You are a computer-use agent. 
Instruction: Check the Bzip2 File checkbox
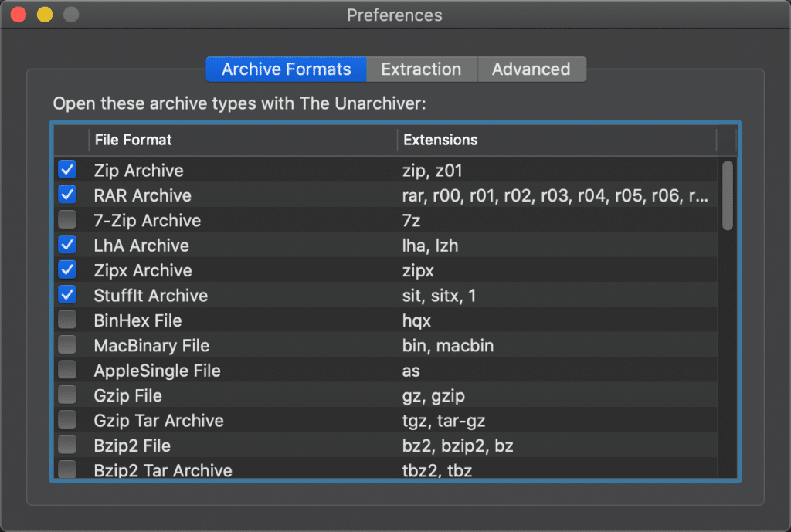click(x=68, y=446)
